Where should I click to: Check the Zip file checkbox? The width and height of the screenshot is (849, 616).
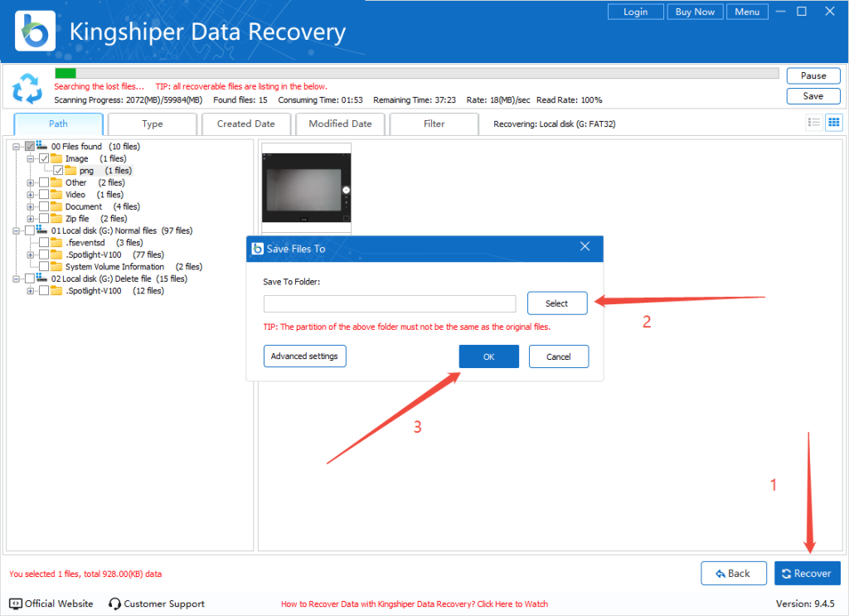click(44, 219)
